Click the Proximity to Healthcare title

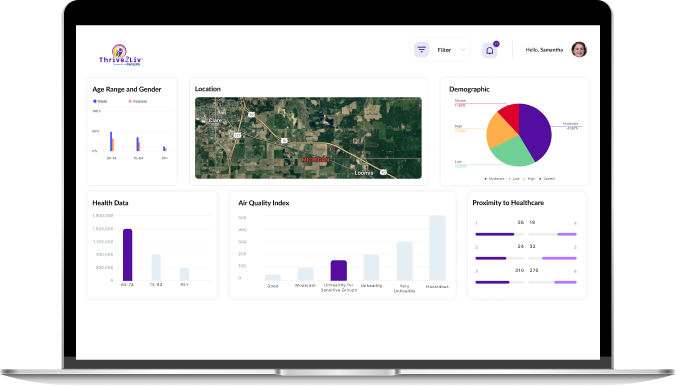(508, 203)
